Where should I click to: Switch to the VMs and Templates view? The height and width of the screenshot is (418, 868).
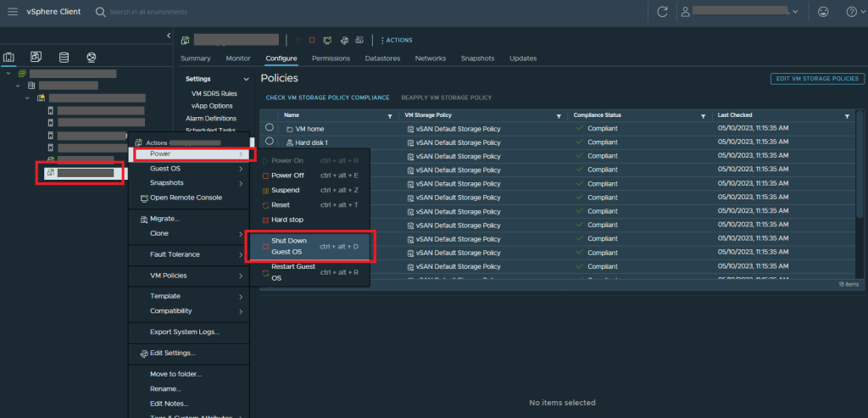(36, 58)
